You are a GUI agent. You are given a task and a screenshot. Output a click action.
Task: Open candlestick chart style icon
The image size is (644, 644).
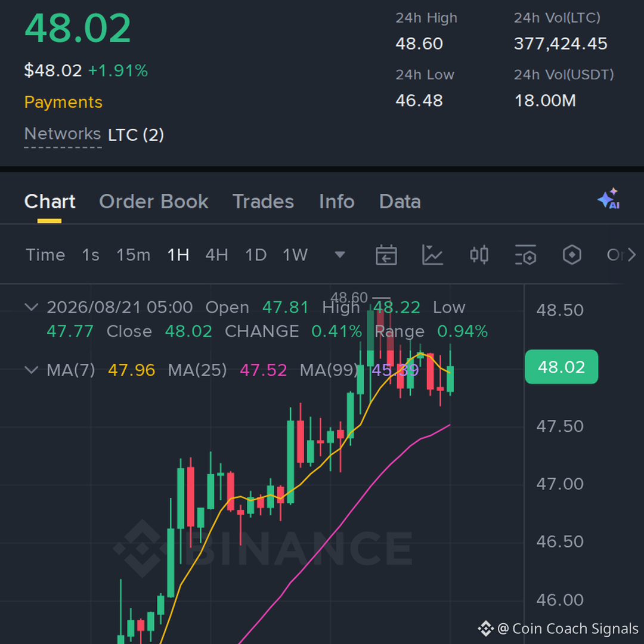coord(479,255)
